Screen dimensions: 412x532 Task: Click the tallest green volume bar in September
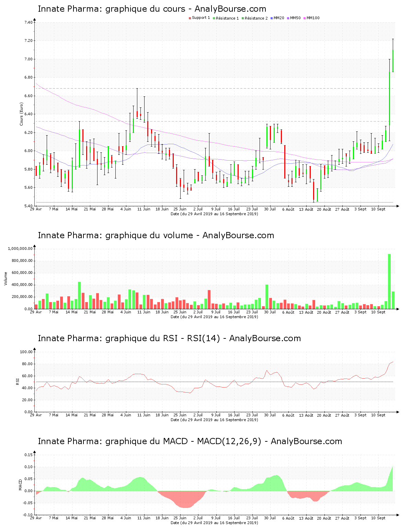(x=389, y=281)
